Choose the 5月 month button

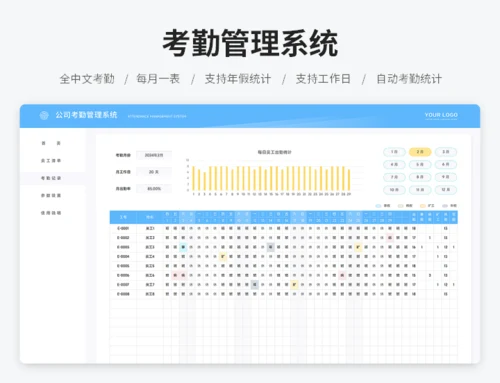pos(420,165)
